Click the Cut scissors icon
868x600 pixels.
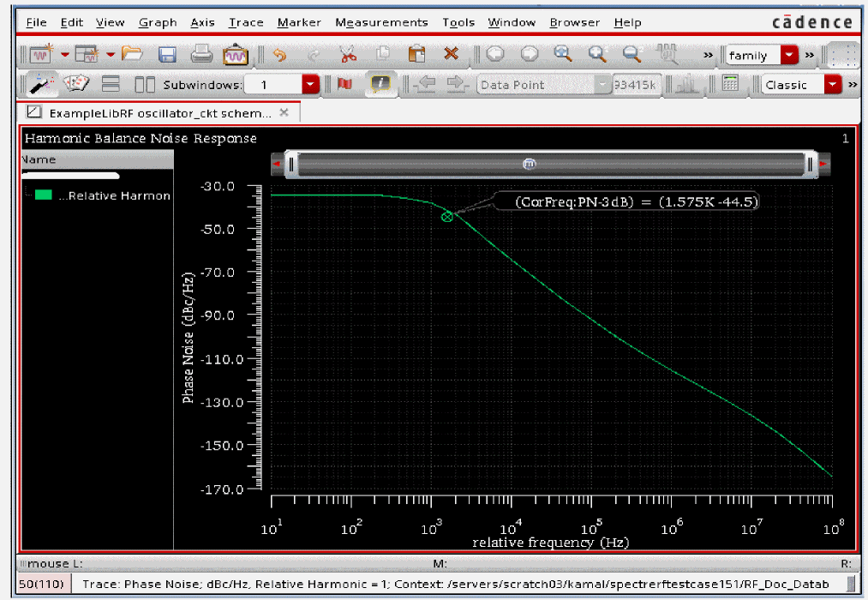tap(347, 55)
